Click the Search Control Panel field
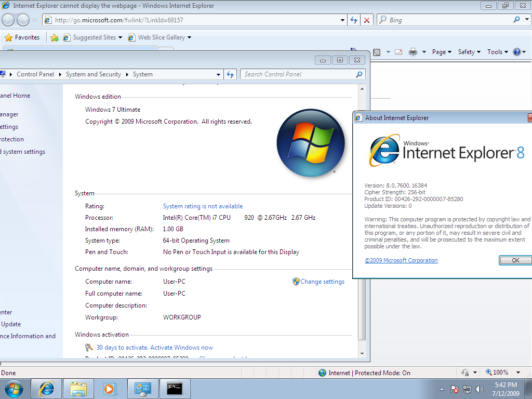This screenshot has width=532, height=399. 299,74
